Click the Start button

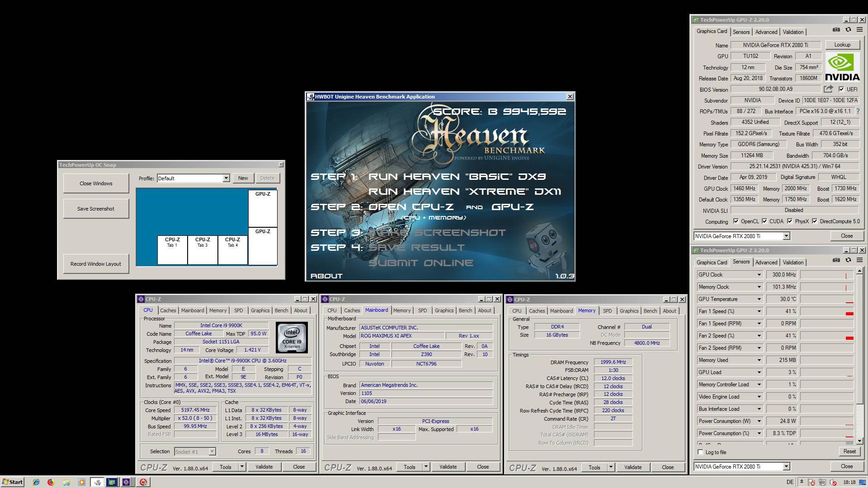[x=12, y=482]
